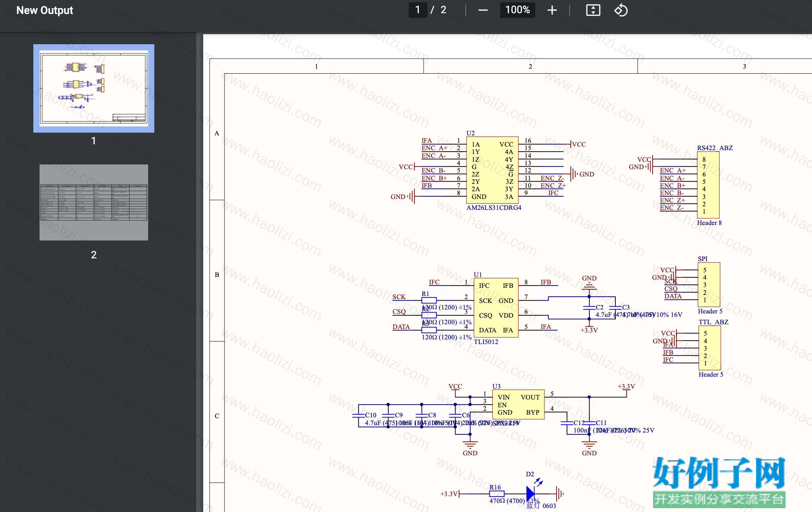Viewport: 812px width, 512px height.
Task: Select the "470Ω (4700)" resistor value
Action: (x=507, y=501)
